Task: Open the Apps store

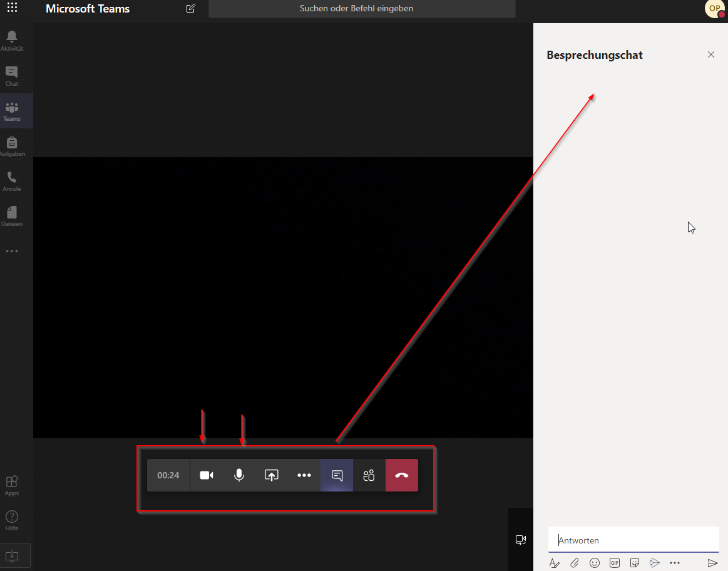Action: pyautogui.click(x=12, y=485)
